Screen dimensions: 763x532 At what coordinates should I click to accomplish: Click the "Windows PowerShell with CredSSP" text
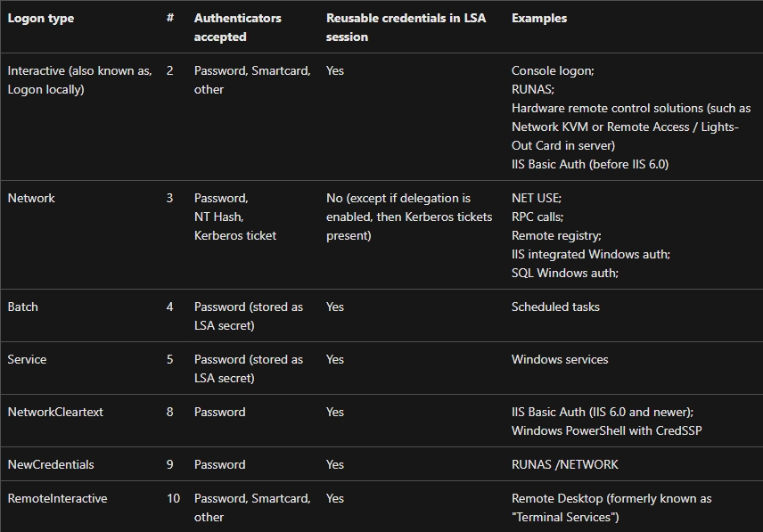[x=595, y=430]
